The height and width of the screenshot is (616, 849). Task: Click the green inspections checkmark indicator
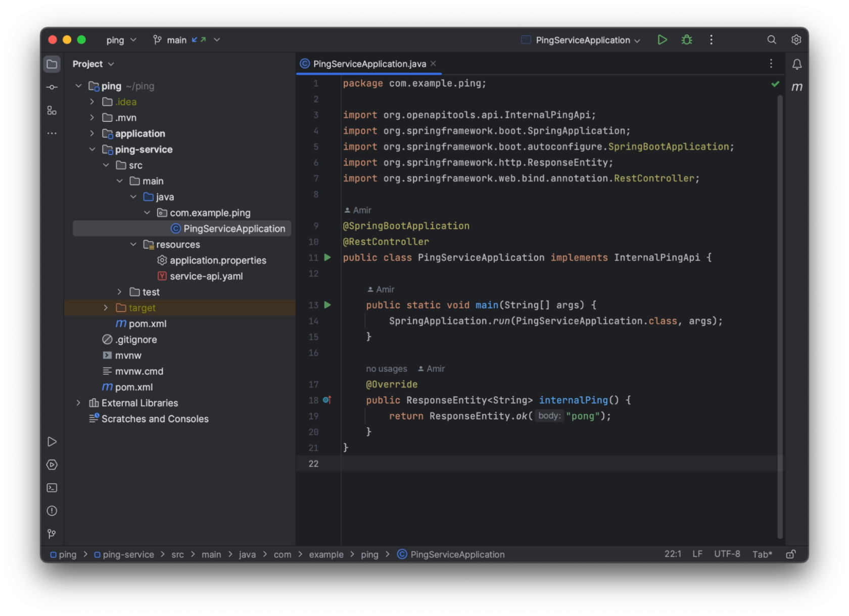(x=775, y=84)
